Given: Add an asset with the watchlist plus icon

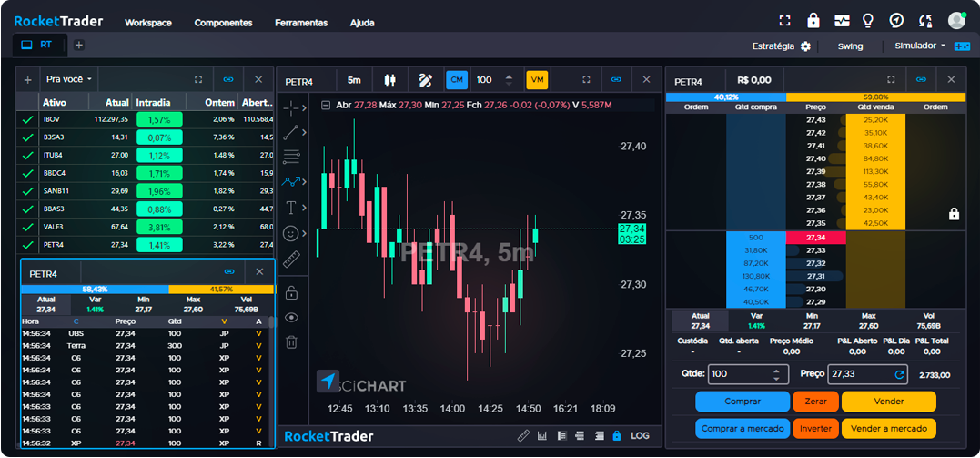Looking at the screenshot, I should 27,80.
